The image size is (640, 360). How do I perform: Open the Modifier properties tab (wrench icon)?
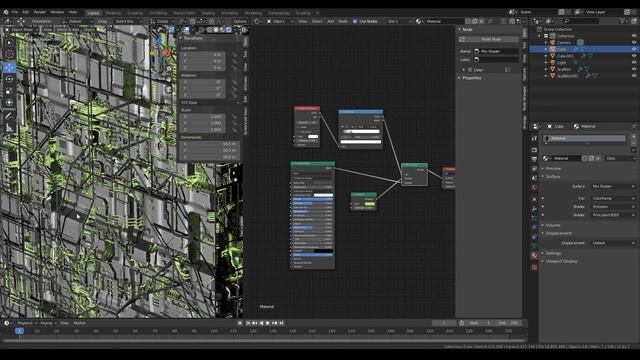pyautogui.click(x=534, y=209)
